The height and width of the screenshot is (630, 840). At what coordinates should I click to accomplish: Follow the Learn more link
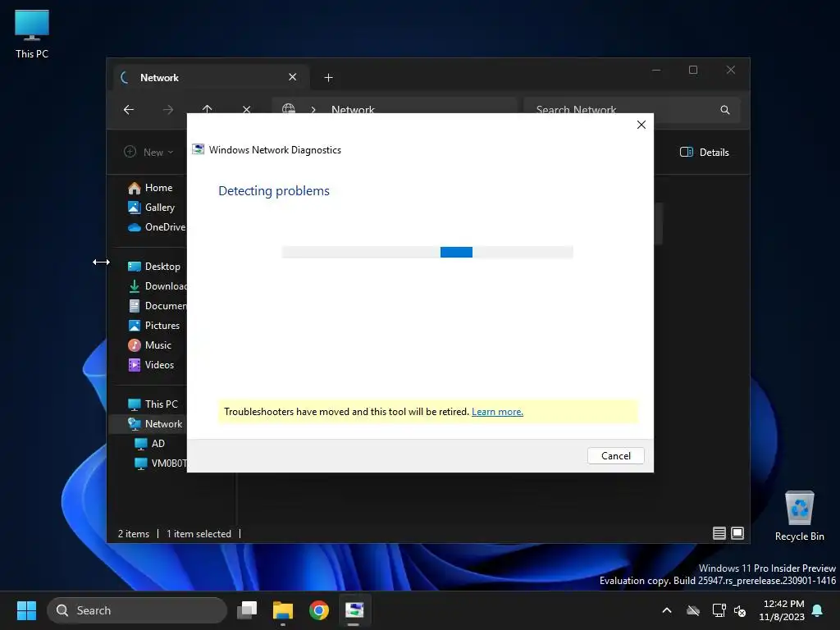[x=497, y=412]
